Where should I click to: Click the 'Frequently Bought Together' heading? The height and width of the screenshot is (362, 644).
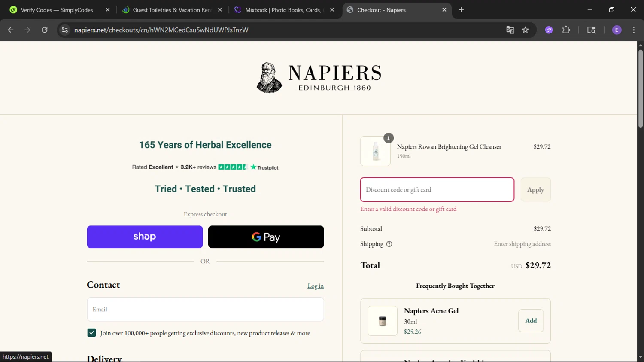pos(455,286)
